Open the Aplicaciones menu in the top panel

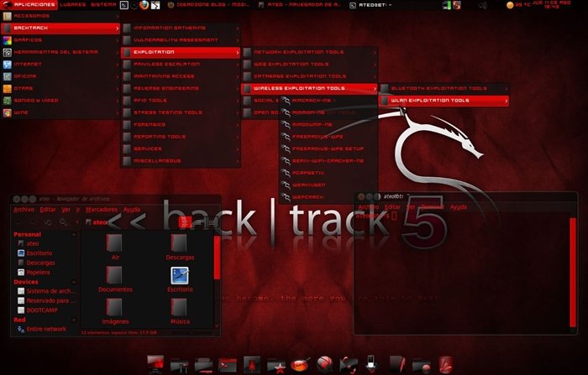[x=29, y=5]
